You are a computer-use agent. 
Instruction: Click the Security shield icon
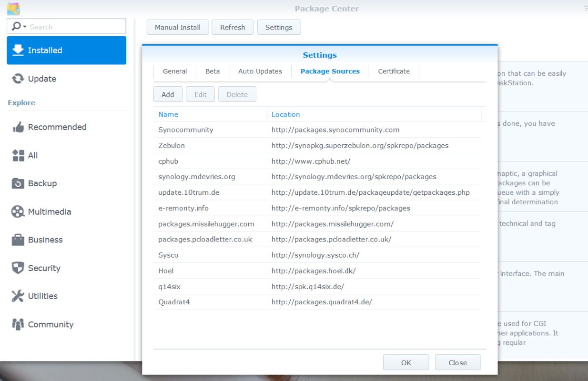coord(18,268)
